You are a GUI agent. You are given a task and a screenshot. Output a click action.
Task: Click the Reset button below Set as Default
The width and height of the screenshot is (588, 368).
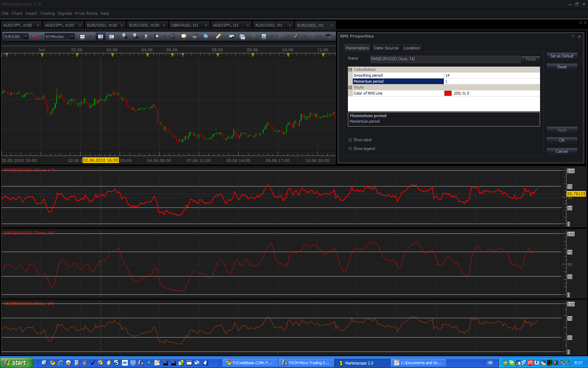tap(562, 67)
